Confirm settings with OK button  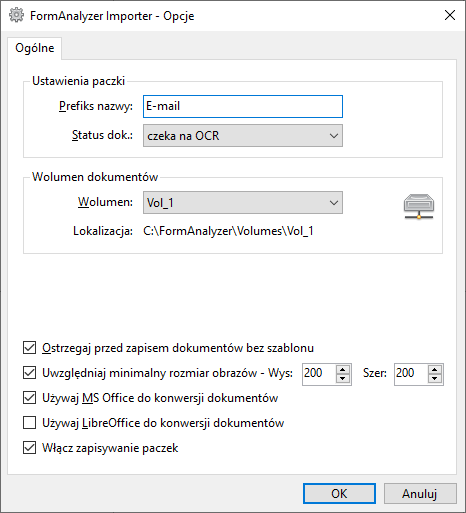click(339, 494)
